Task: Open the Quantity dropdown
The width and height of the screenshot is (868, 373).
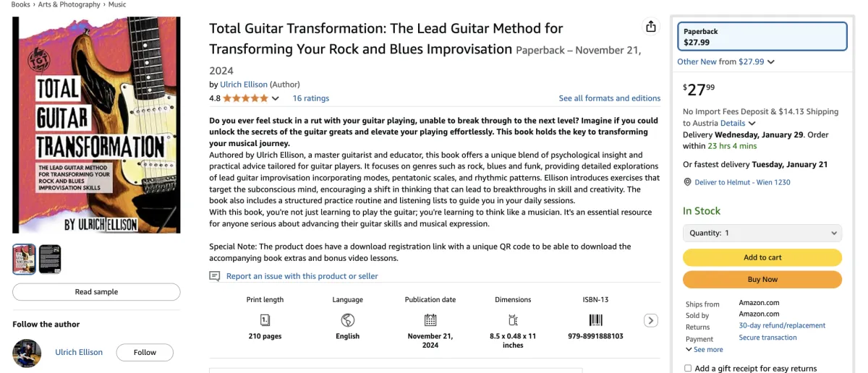Action: 762,233
